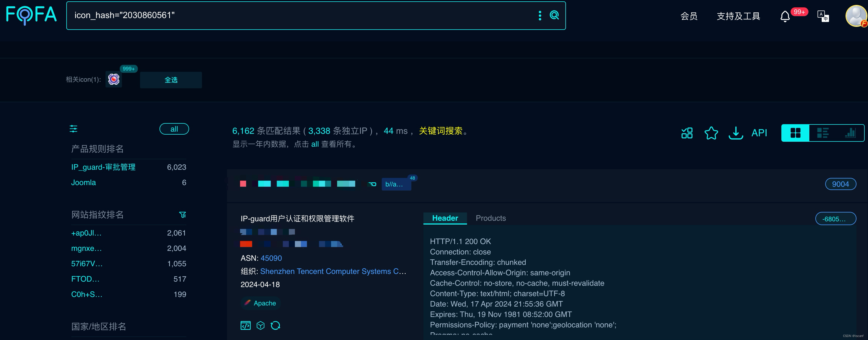Open the filter funnel on 网站指纹排名
The height and width of the screenshot is (340, 868).
pyautogui.click(x=182, y=215)
